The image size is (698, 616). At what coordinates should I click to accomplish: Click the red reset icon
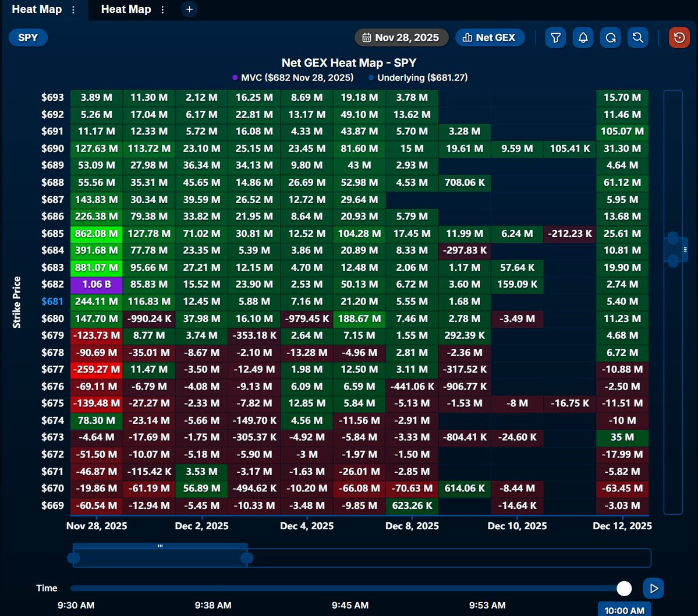pos(679,37)
